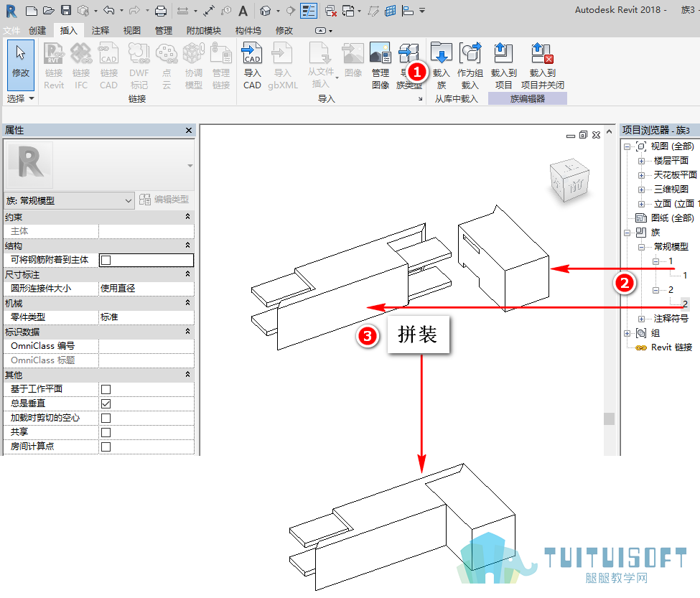This screenshot has height=598, width=700.
Task: Enable the 共享 checkbox
Action: [106, 432]
